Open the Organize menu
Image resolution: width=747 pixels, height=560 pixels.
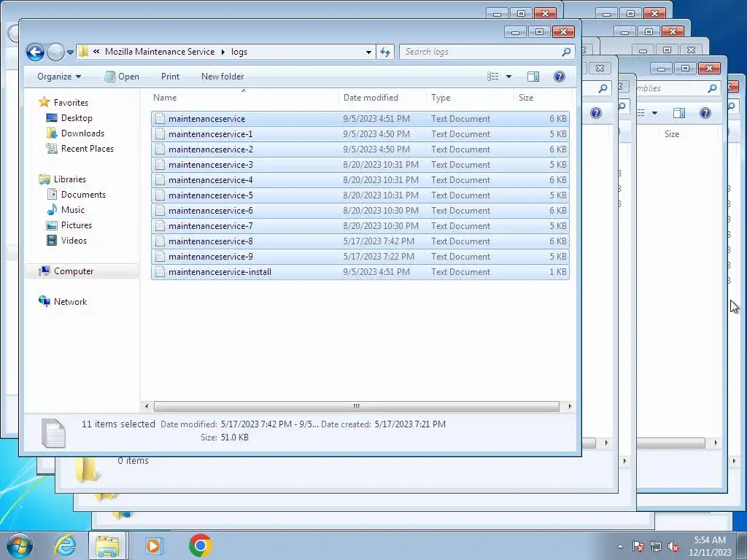point(59,77)
